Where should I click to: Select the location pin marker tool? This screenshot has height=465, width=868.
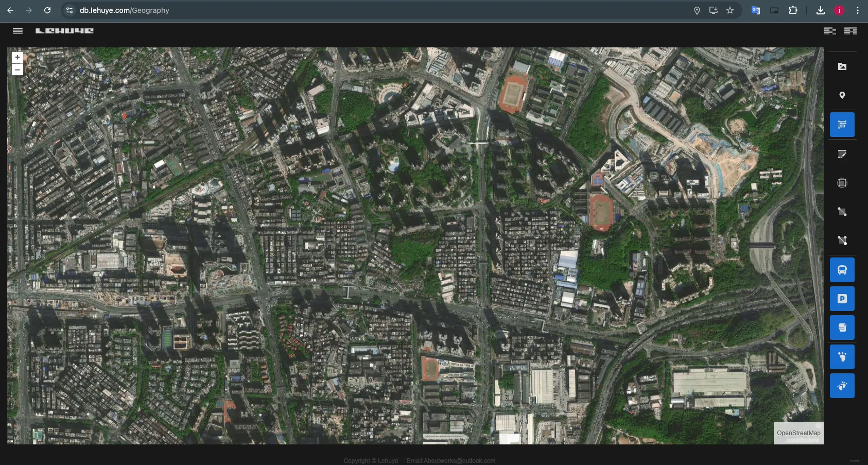[842, 95]
